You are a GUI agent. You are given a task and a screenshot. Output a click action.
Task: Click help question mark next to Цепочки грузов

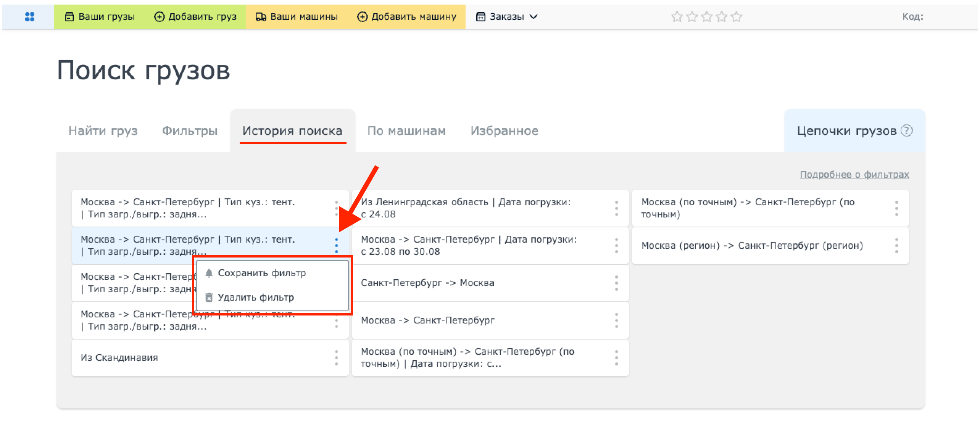[906, 130]
